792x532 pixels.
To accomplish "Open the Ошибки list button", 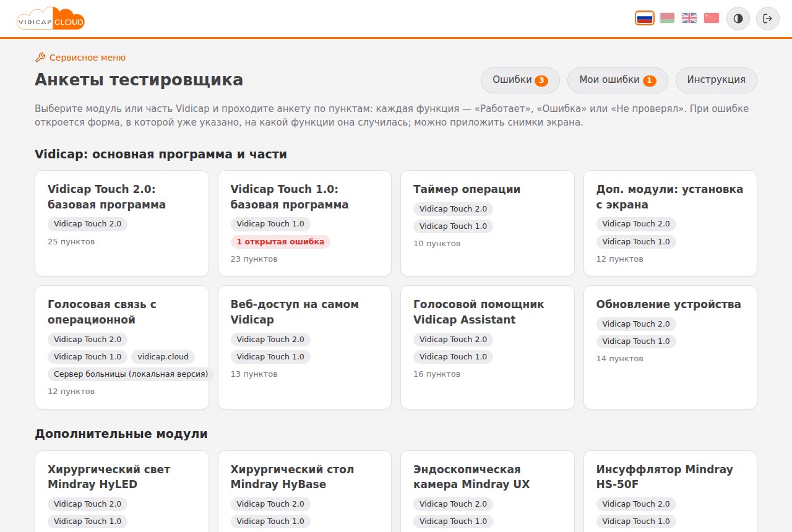I will [x=520, y=80].
